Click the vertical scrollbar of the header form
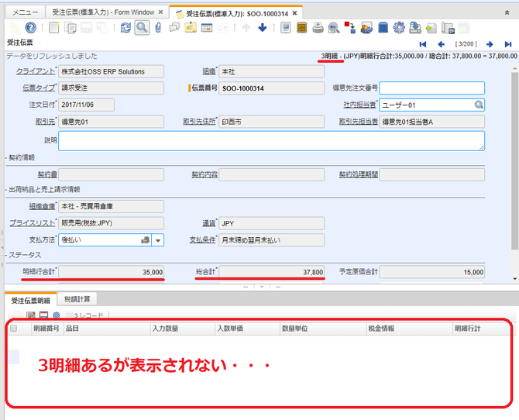519x420 pixels. (514, 160)
